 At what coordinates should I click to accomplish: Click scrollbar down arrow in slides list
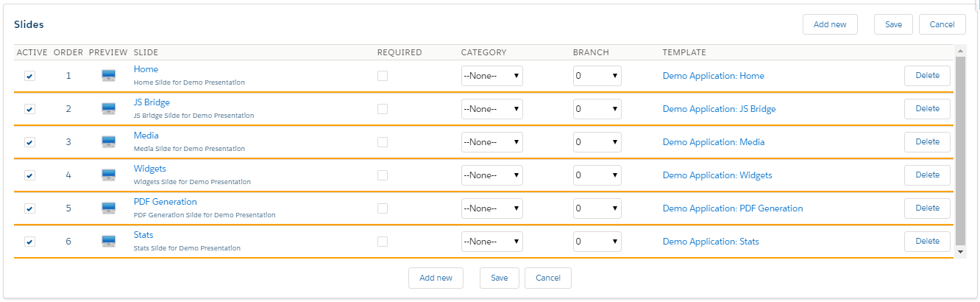(x=959, y=252)
